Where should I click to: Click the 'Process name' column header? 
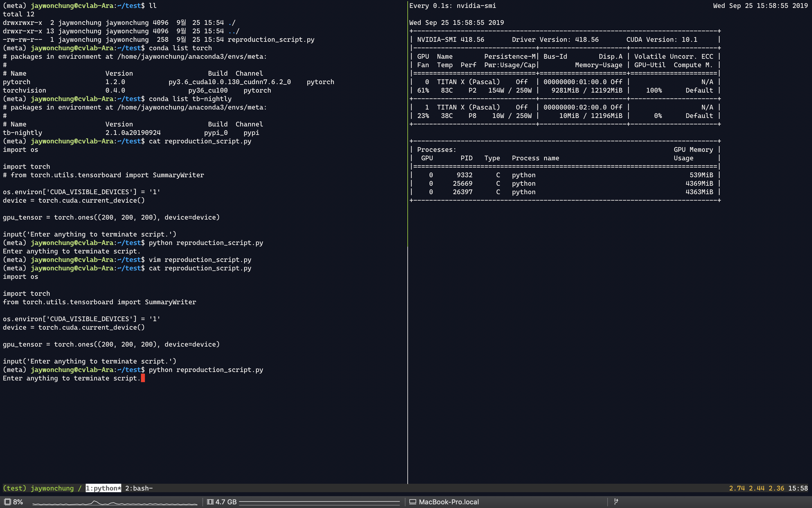(535, 158)
